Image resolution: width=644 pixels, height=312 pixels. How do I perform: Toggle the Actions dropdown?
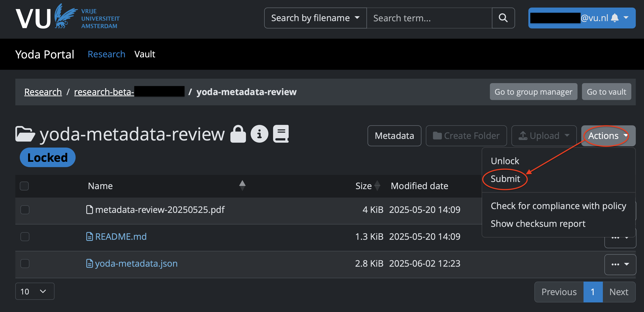[608, 136]
